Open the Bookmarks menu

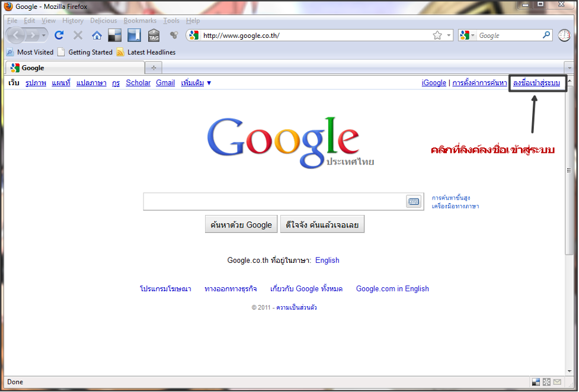tap(140, 21)
